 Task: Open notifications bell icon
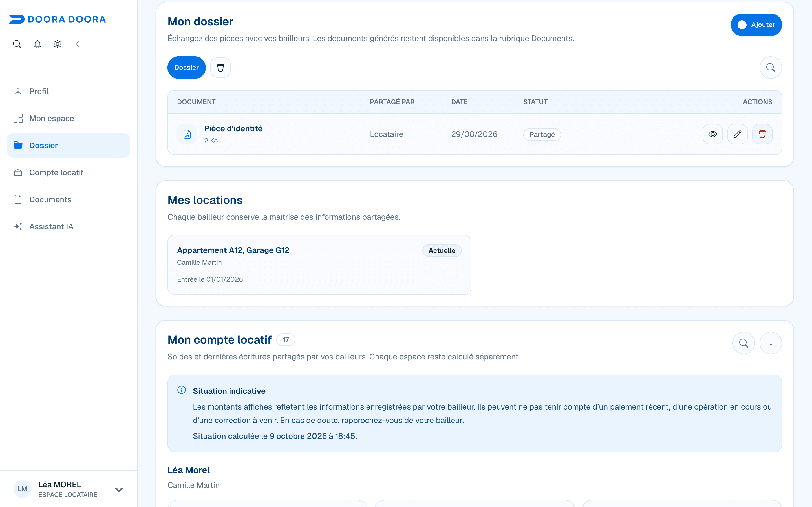coord(37,44)
